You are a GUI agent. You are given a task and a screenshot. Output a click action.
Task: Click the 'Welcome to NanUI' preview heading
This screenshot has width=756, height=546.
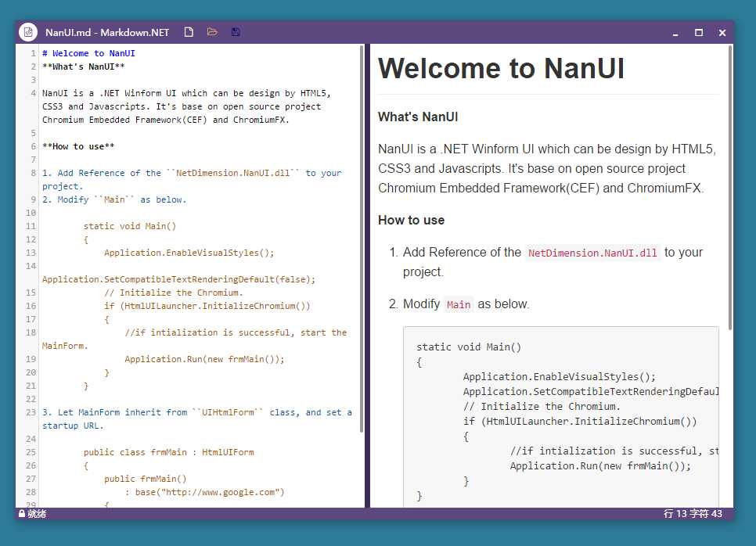point(501,68)
